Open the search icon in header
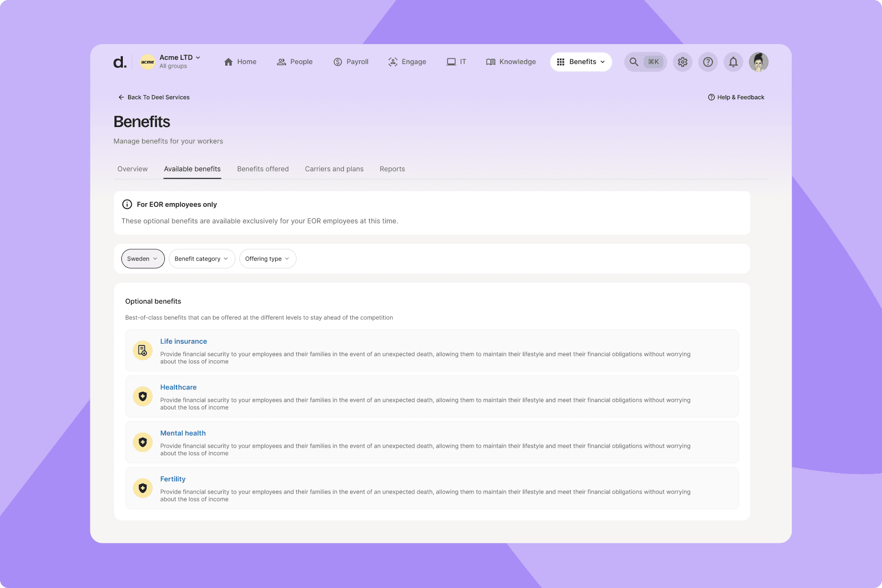This screenshot has width=882, height=588. (x=634, y=62)
